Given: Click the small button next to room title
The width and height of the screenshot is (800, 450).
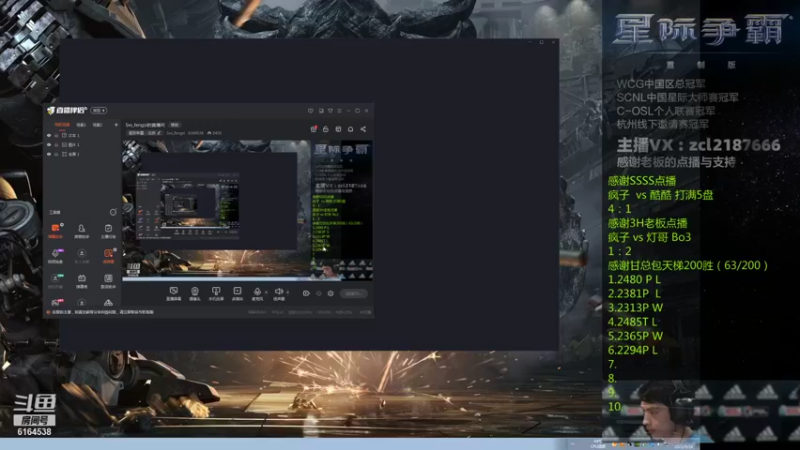Looking at the screenshot, I should click(x=175, y=125).
